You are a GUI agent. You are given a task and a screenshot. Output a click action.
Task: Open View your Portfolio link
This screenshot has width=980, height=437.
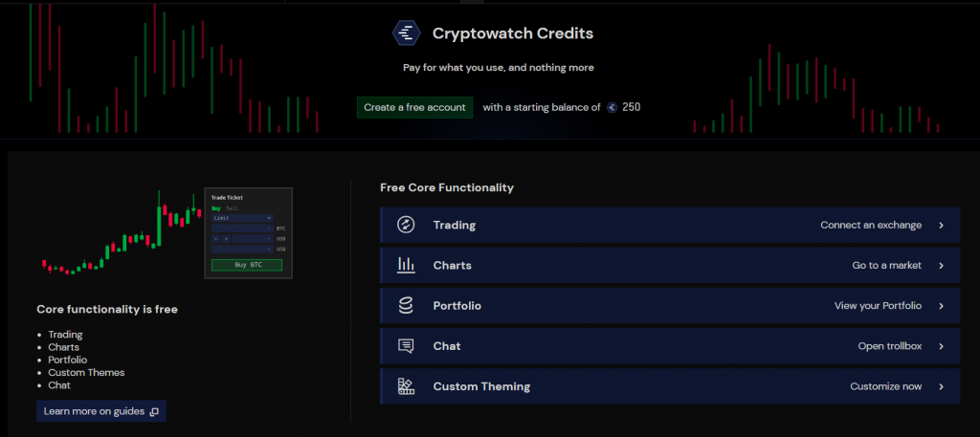pyautogui.click(x=878, y=306)
